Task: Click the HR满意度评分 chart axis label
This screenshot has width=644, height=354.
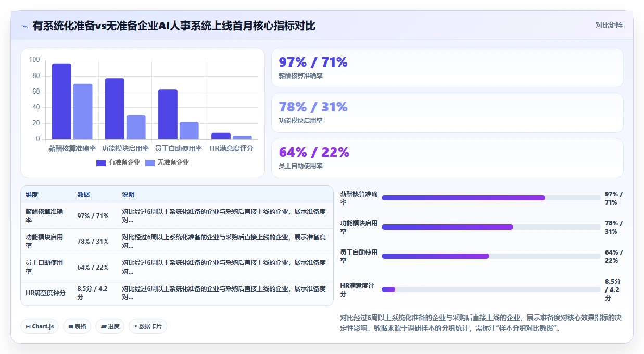Action: [x=232, y=148]
